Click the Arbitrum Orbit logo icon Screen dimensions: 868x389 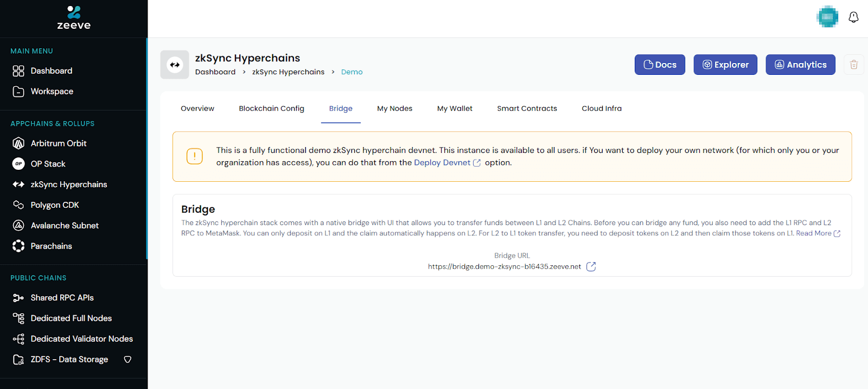[x=18, y=143]
